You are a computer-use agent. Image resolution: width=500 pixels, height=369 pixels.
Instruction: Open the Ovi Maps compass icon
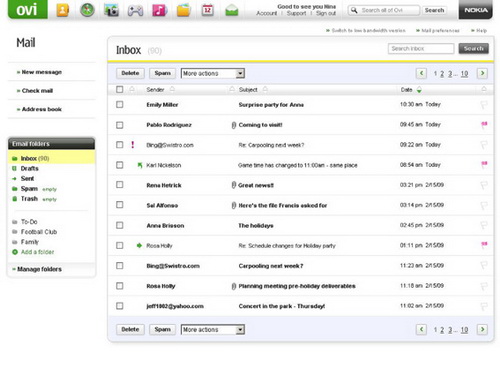coord(87,10)
